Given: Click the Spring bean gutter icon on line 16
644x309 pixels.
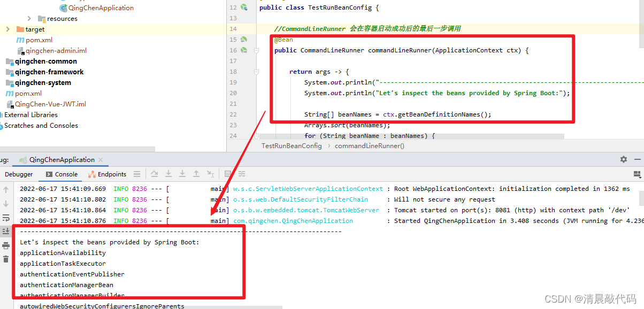Looking at the screenshot, I should point(244,50).
